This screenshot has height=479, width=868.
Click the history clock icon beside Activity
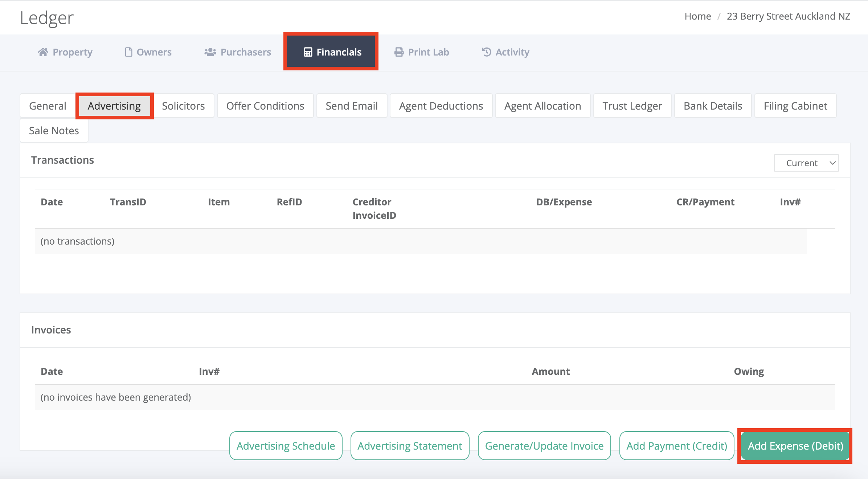[x=486, y=52]
